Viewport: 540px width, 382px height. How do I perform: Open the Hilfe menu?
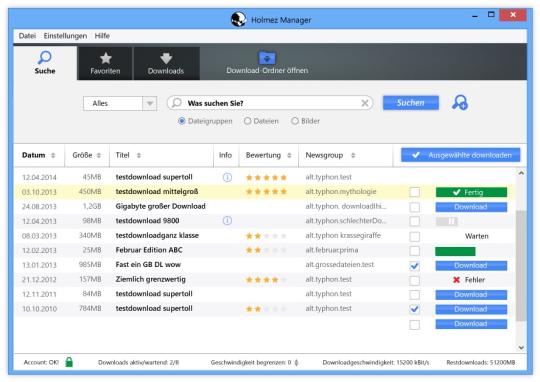pyautogui.click(x=102, y=36)
